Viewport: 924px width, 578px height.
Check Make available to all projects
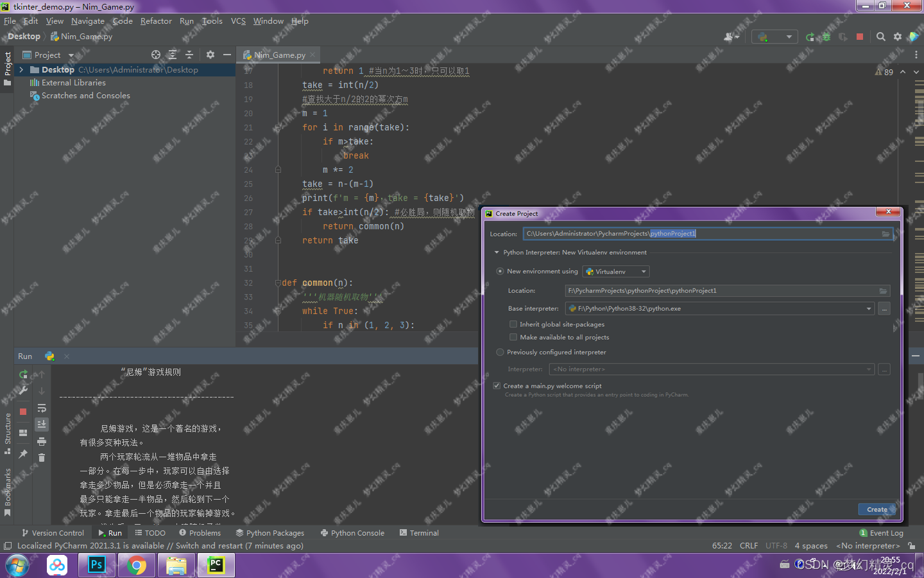(513, 337)
